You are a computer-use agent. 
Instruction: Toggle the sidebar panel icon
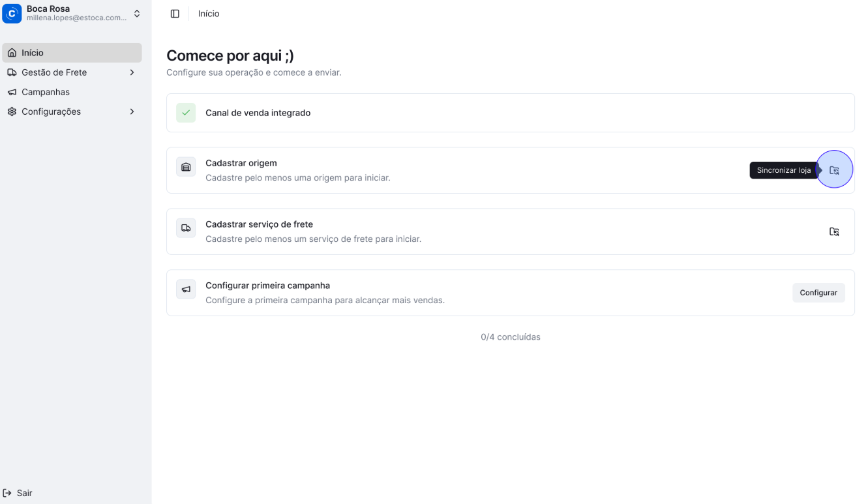pos(175,14)
